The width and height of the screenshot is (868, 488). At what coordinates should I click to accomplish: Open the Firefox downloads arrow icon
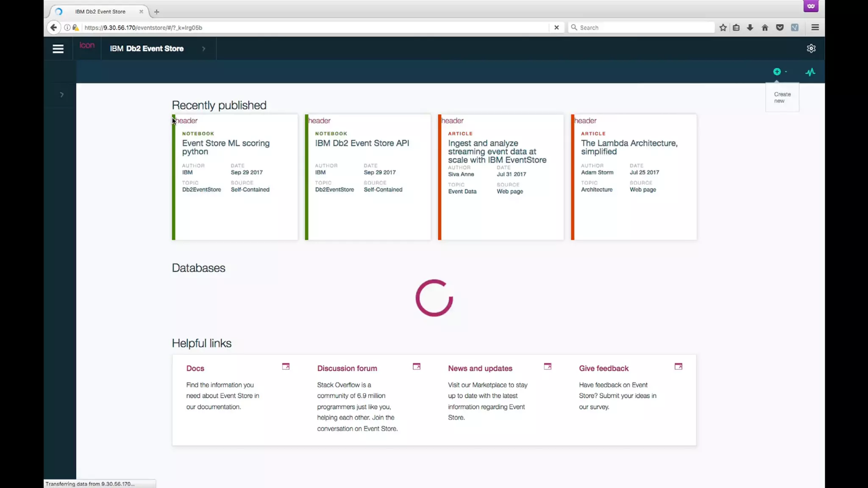point(750,28)
